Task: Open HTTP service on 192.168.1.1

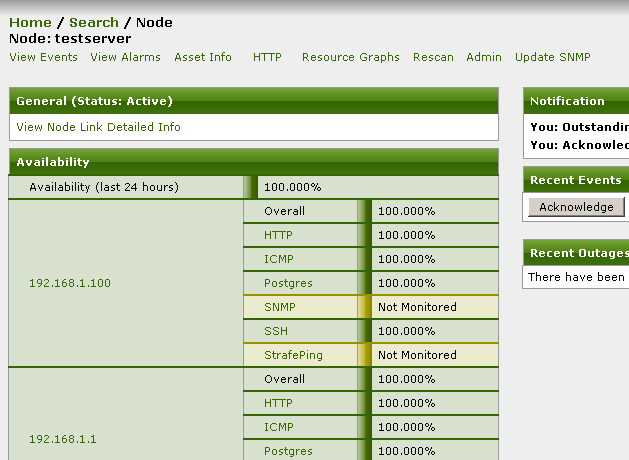Action: click(x=278, y=403)
